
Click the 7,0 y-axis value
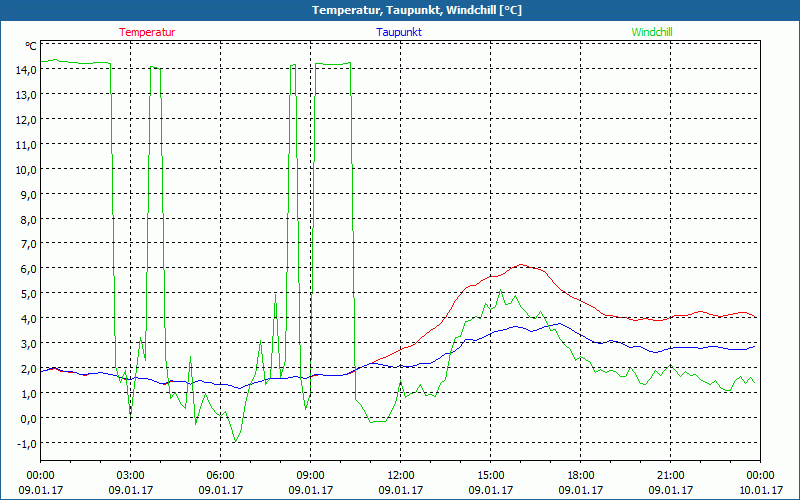(29, 244)
